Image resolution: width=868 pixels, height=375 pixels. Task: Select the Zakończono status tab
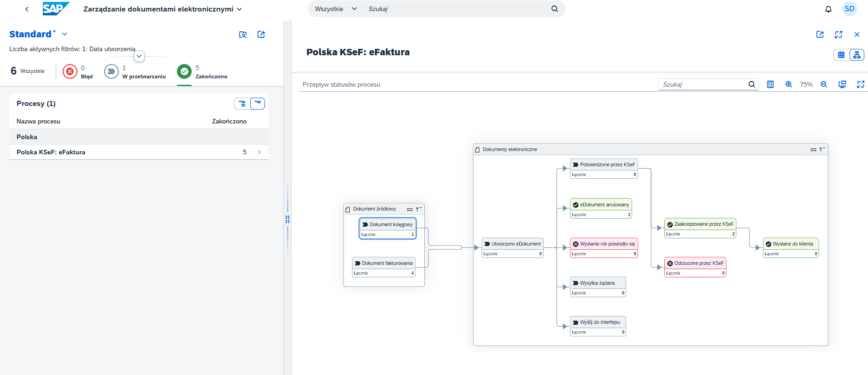pyautogui.click(x=202, y=72)
